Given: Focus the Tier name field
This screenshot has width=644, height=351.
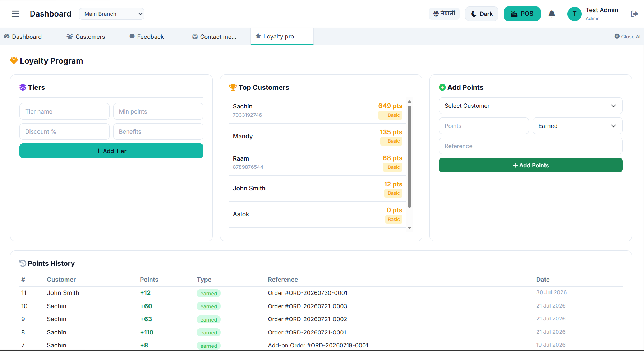Looking at the screenshot, I should [x=64, y=111].
